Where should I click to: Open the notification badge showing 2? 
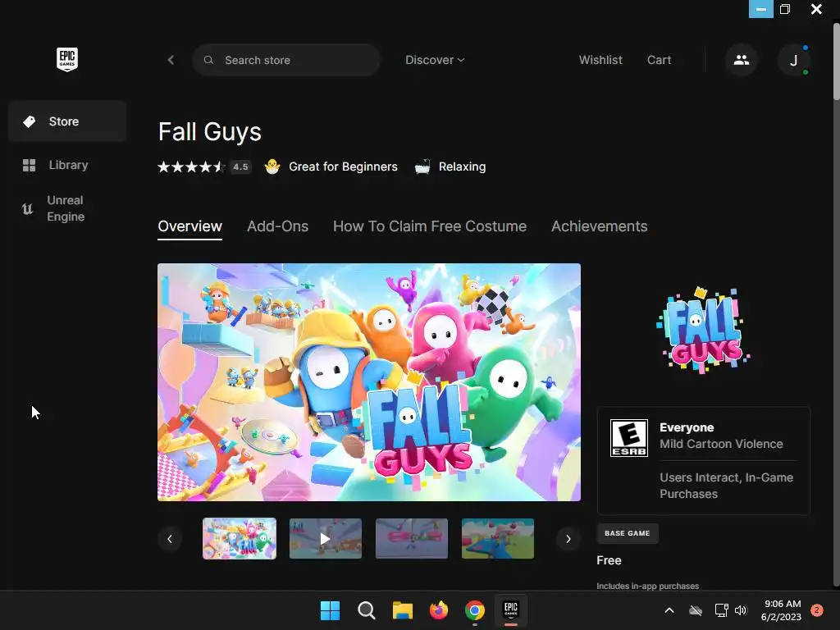click(x=816, y=610)
